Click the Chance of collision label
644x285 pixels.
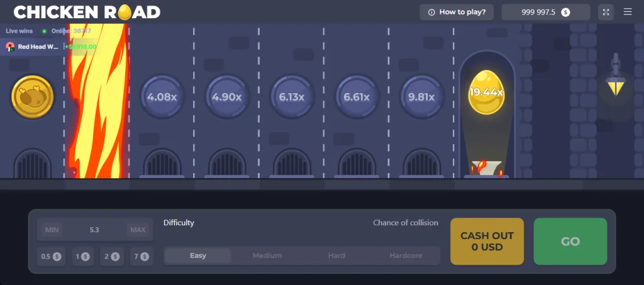tap(406, 223)
